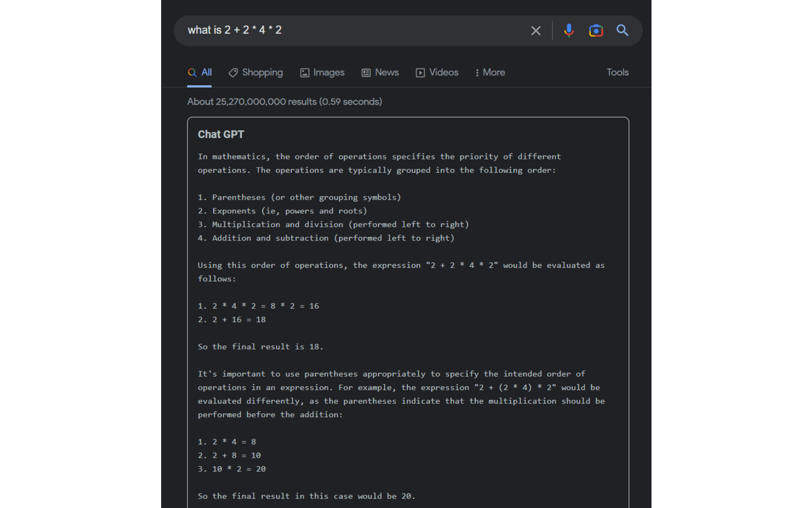Select line '2. Exponents (ie, powers and roots)'
The image size is (812, 508).
(x=282, y=211)
